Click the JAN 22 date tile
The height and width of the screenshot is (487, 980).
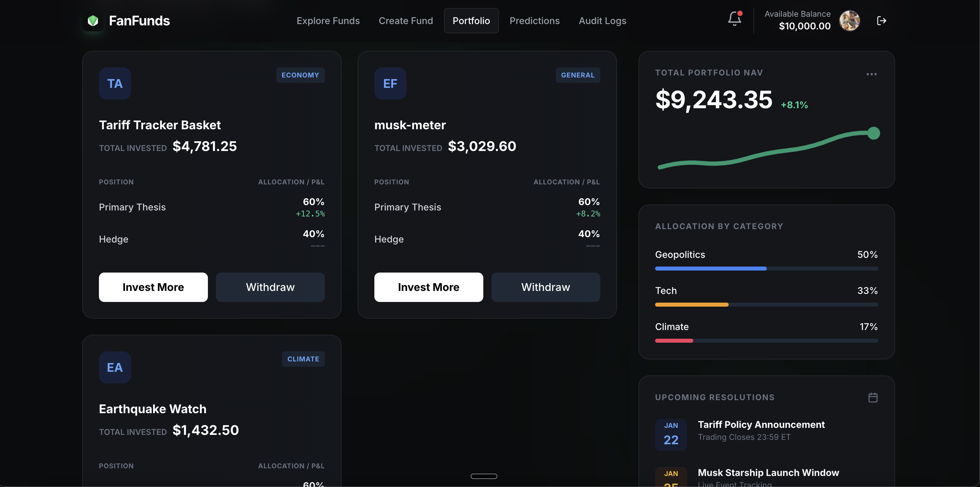[x=671, y=435]
